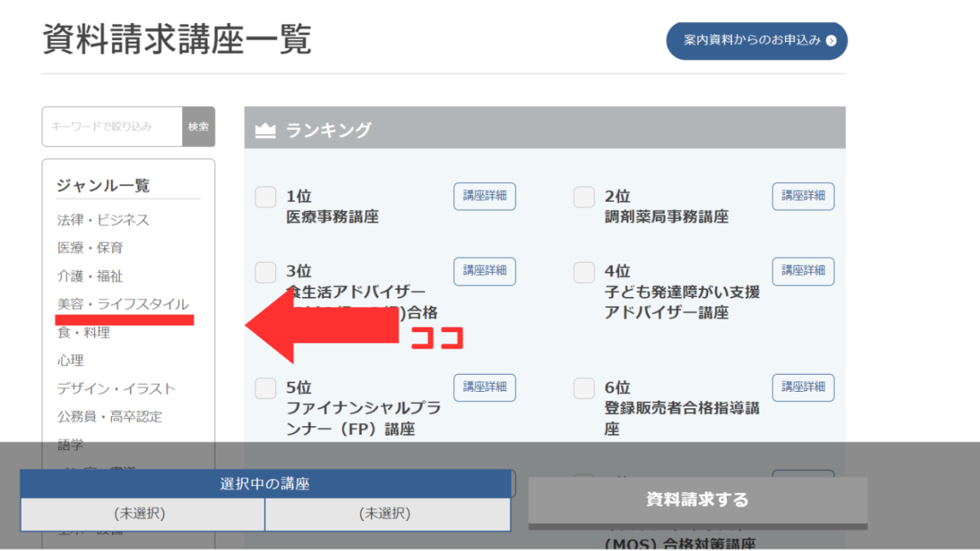
Task: Tick the 3位 食生活アドバイザー checkbox
Action: tap(265, 272)
